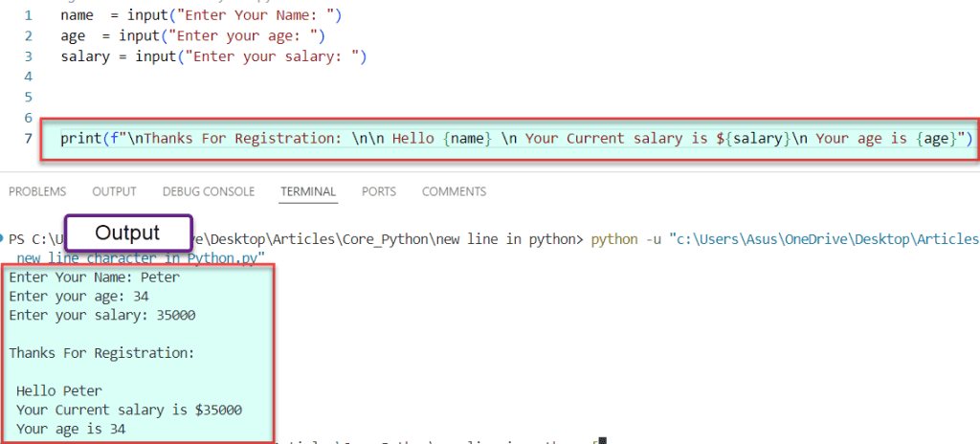
Task: Click the salary variable on line 3
Action: pyautogui.click(x=83, y=56)
